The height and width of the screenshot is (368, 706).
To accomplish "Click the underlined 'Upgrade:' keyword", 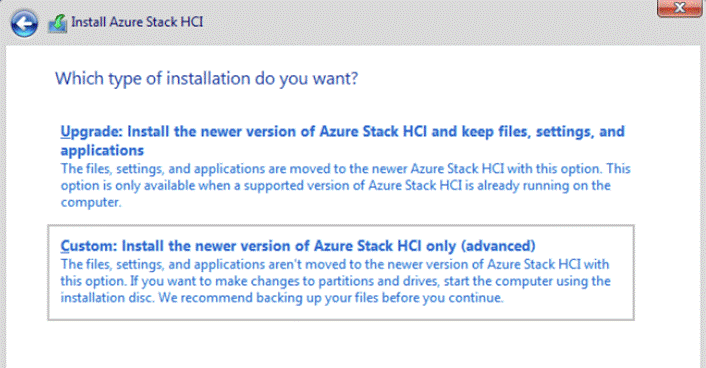I will point(91,132).
